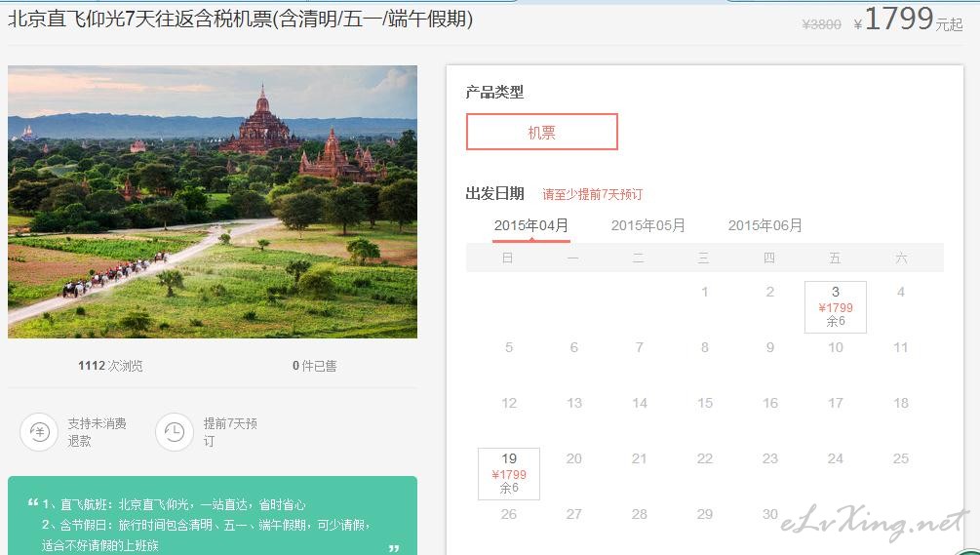Click the 产品类型 section heading

(x=494, y=93)
